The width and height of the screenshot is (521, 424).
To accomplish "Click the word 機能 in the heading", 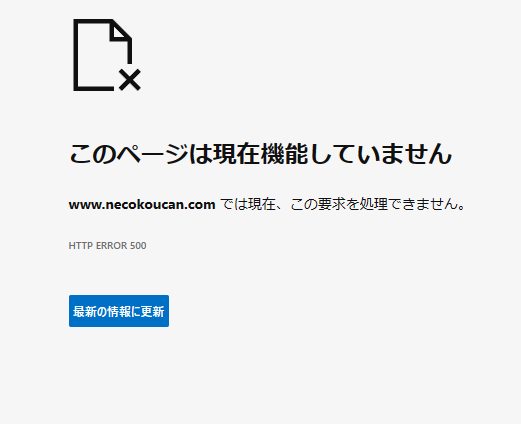I will [285, 154].
